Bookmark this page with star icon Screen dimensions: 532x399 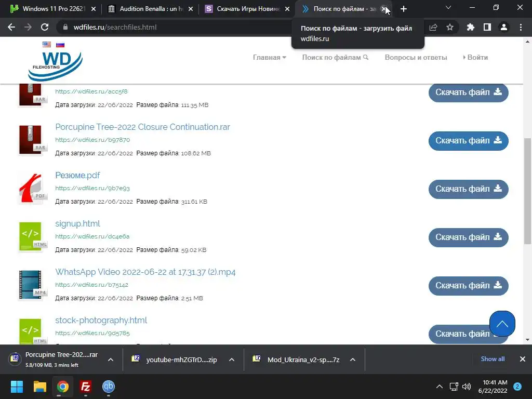[x=450, y=27]
